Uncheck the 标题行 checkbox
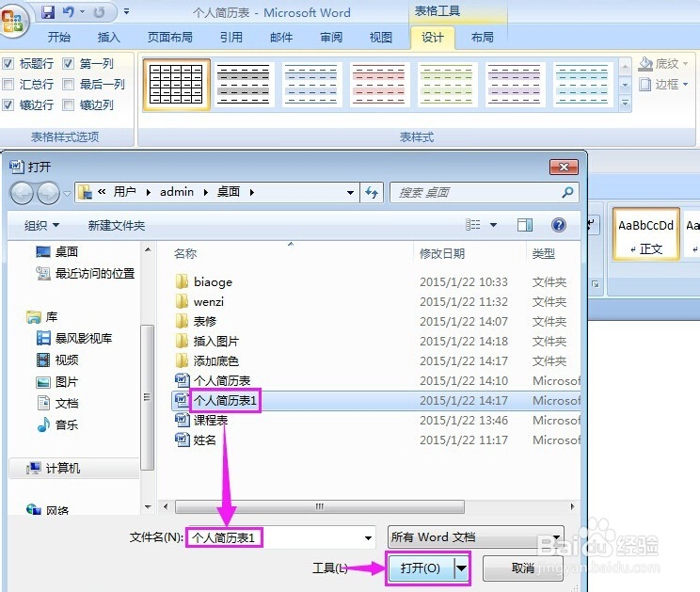The height and width of the screenshot is (592, 700). 8,63
